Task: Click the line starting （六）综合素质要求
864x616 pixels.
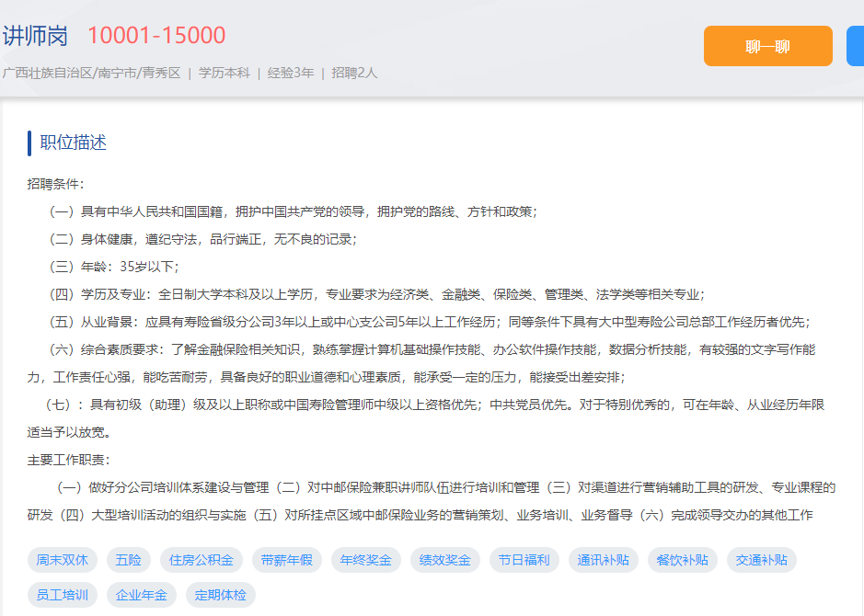Action: point(421,363)
